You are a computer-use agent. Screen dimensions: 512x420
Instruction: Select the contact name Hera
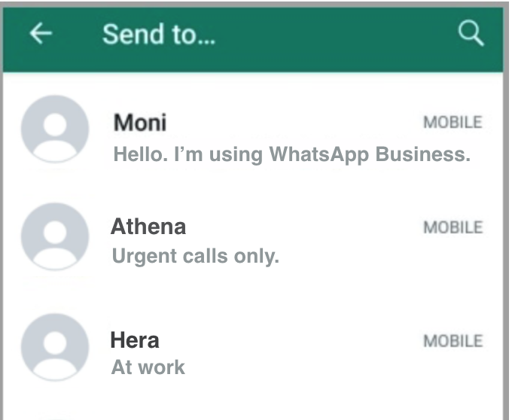click(135, 340)
